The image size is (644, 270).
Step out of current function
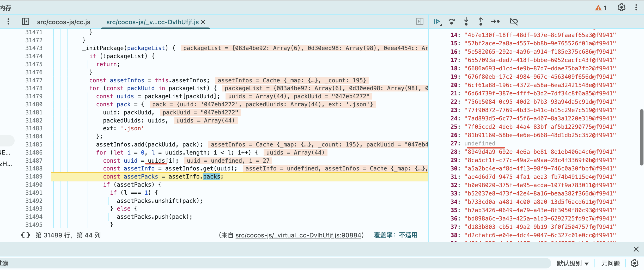coord(481,21)
